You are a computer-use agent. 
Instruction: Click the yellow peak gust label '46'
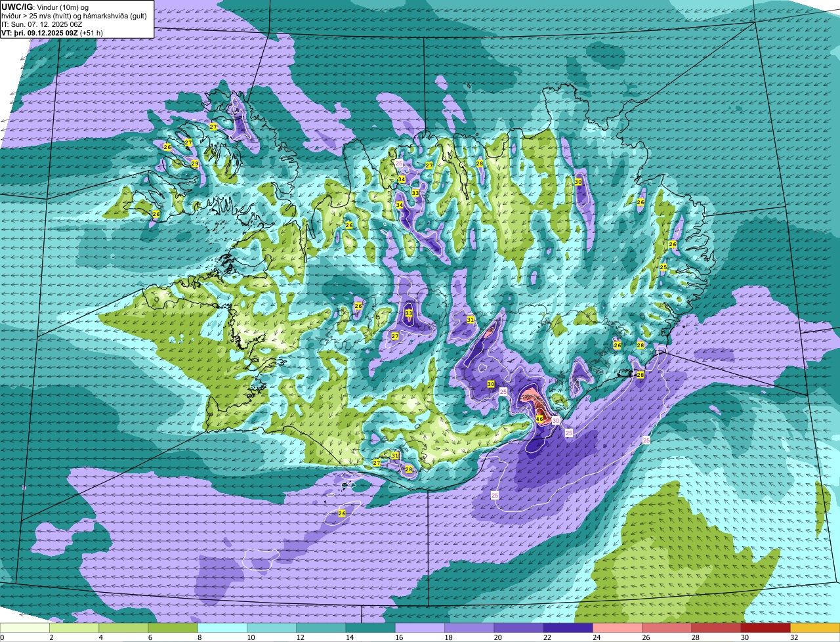(539, 419)
